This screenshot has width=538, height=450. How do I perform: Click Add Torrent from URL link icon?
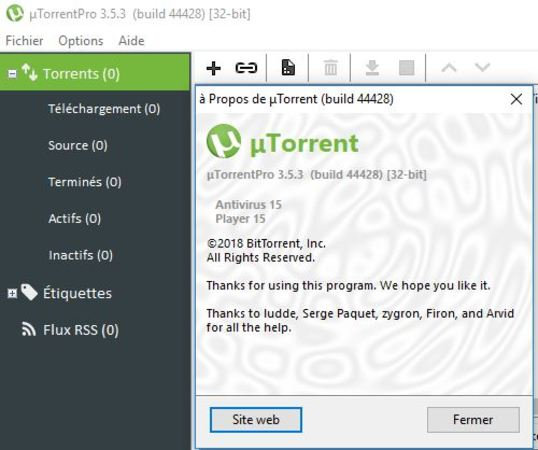[x=246, y=68]
